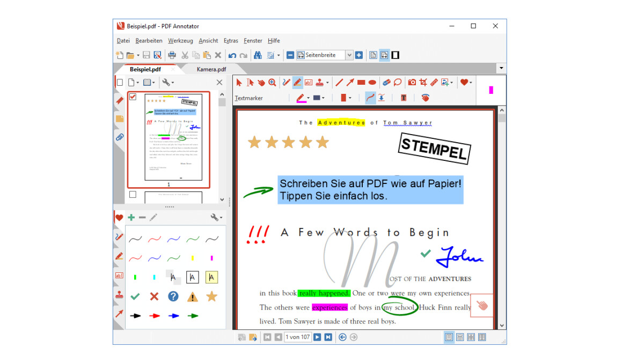Take a snapshot with camera tool
Screen dimensions: 644x362
412,83
